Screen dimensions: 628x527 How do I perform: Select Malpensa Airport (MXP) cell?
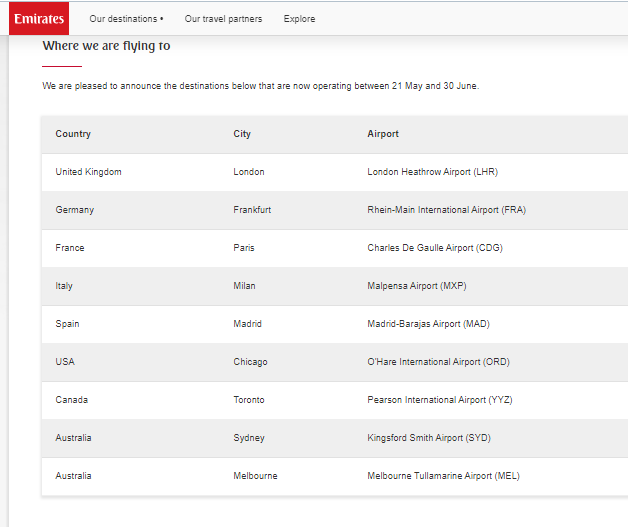(417, 286)
